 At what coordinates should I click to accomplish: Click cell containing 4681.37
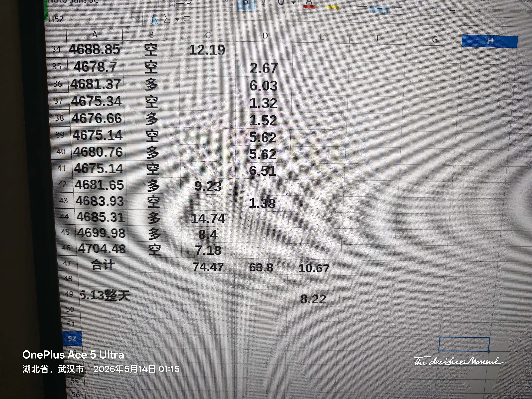pyautogui.click(x=96, y=84)
